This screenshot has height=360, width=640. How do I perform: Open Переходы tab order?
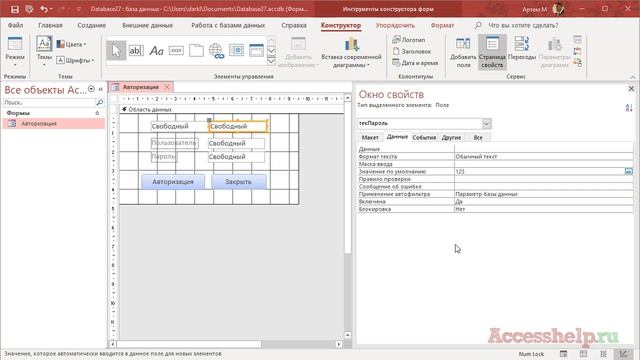pos(522,49)
